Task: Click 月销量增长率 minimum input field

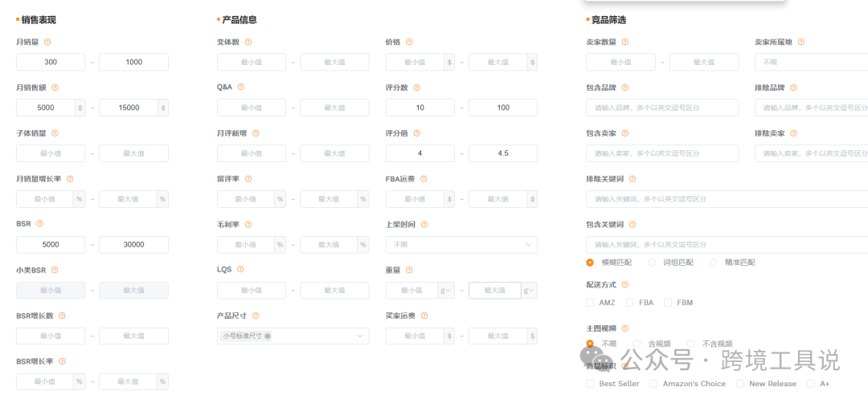Action: tap(45, 199)
